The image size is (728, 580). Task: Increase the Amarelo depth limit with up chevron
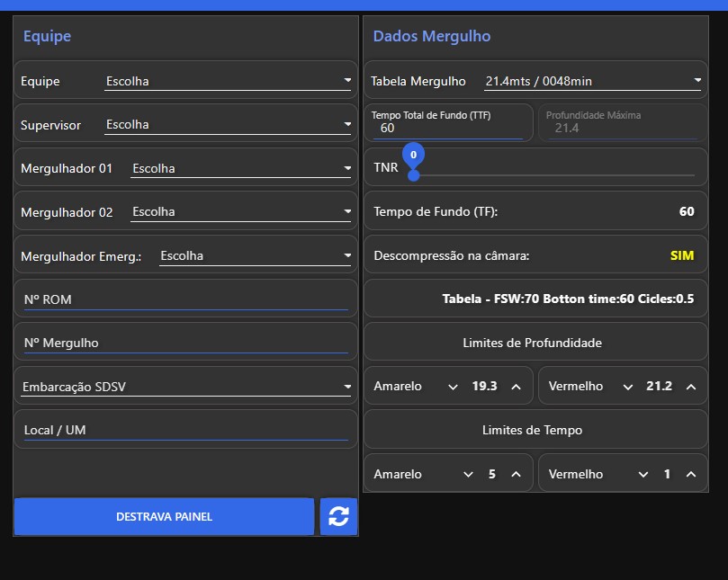point(516,387)
